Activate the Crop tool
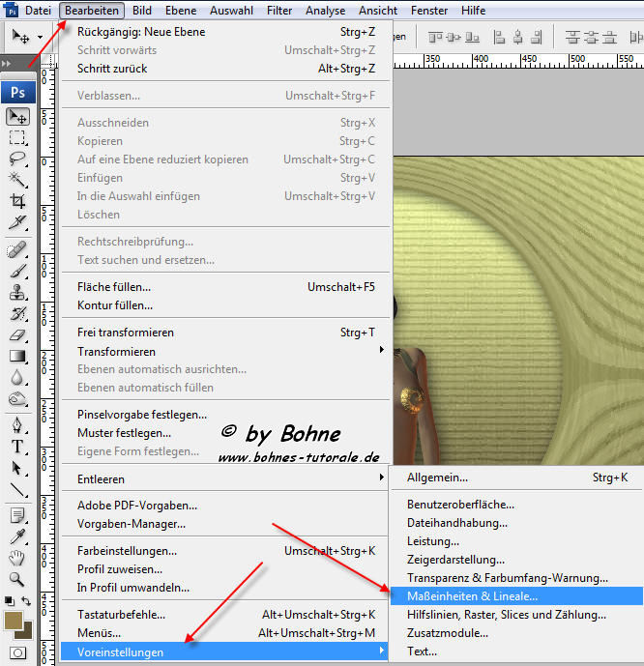The image size is (644, 666). pos(17,201)
